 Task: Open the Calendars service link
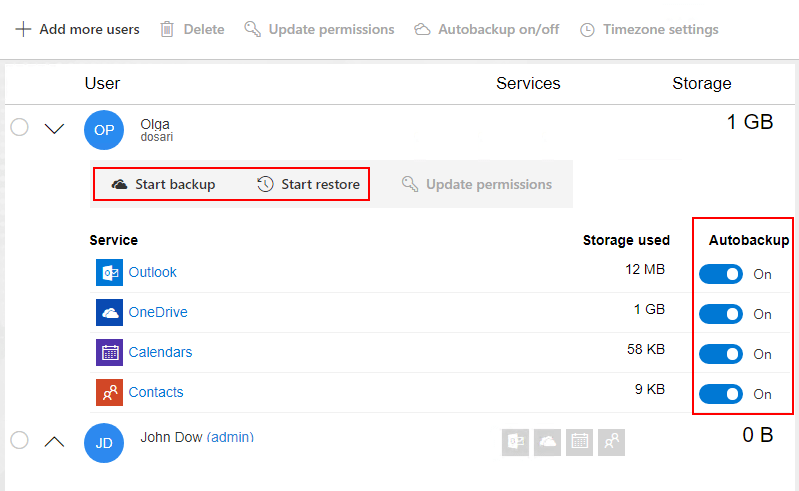click(x=160, y=352)
